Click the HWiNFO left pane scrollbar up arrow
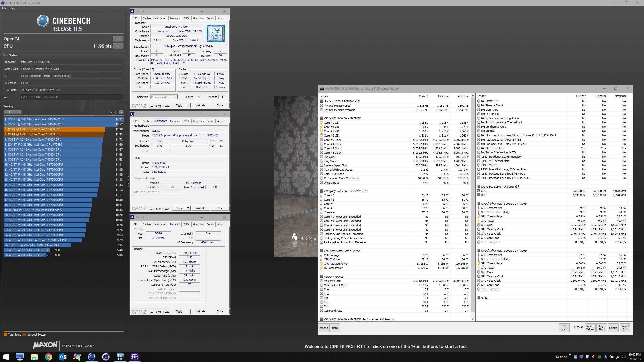Image resolution: width=644 pixels, height=362 pixels. coord(473,96)
